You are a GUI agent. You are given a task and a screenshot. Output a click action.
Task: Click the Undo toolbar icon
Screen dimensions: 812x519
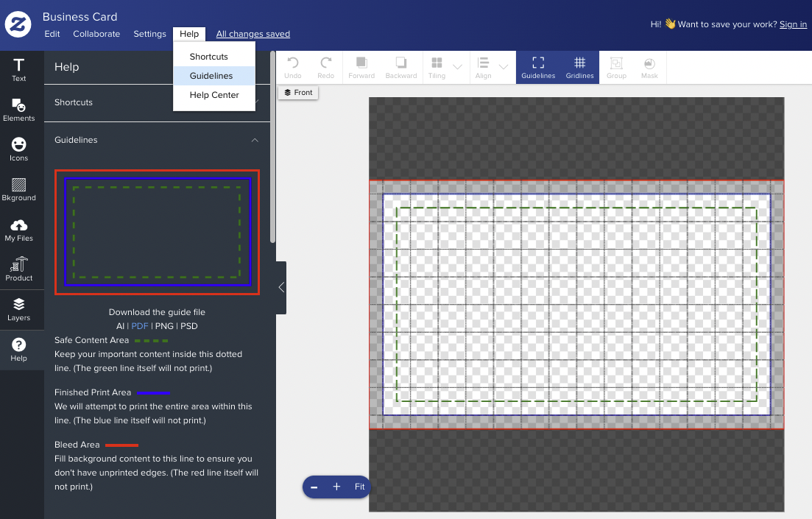coord(292,67)
